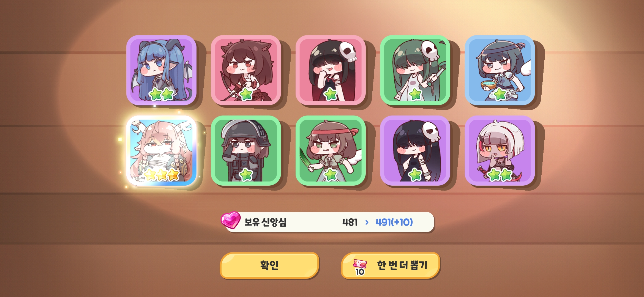The image size is (644, 297).
Task: Click the 한 번 더 뽑기 draw again button
Action: point(391,265)
